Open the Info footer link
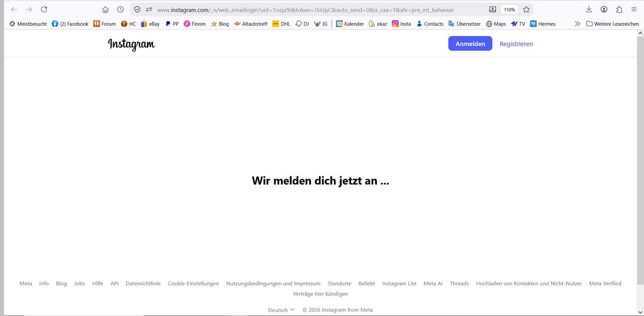This screenshot has height=316, width=644. 44,283
